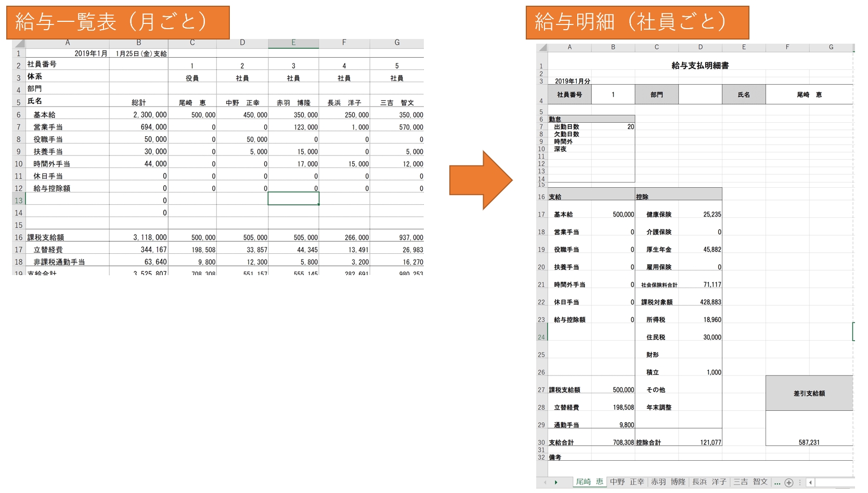Add a new sheet with the plus icon
This screenshot has height=493, width=868.
point(789,483)
